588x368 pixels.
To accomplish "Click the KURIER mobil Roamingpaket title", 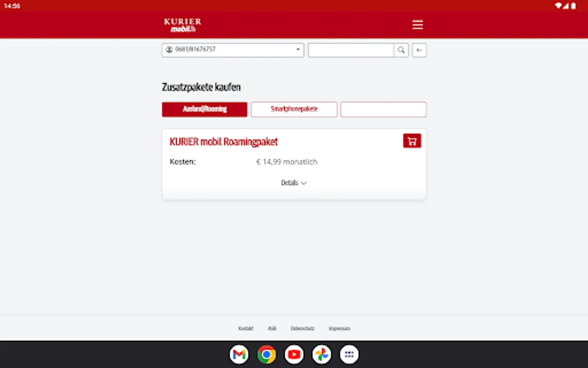I will click(224, 142).
